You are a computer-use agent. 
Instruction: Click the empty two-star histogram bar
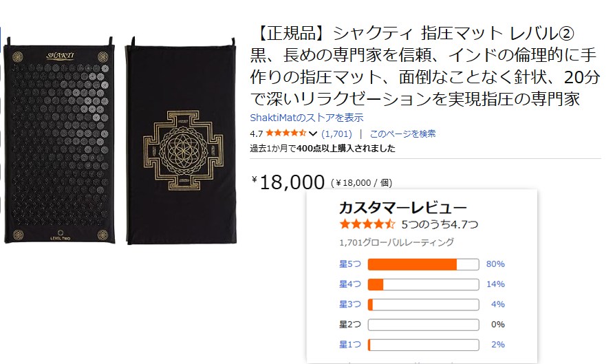[x=423, y=324]
